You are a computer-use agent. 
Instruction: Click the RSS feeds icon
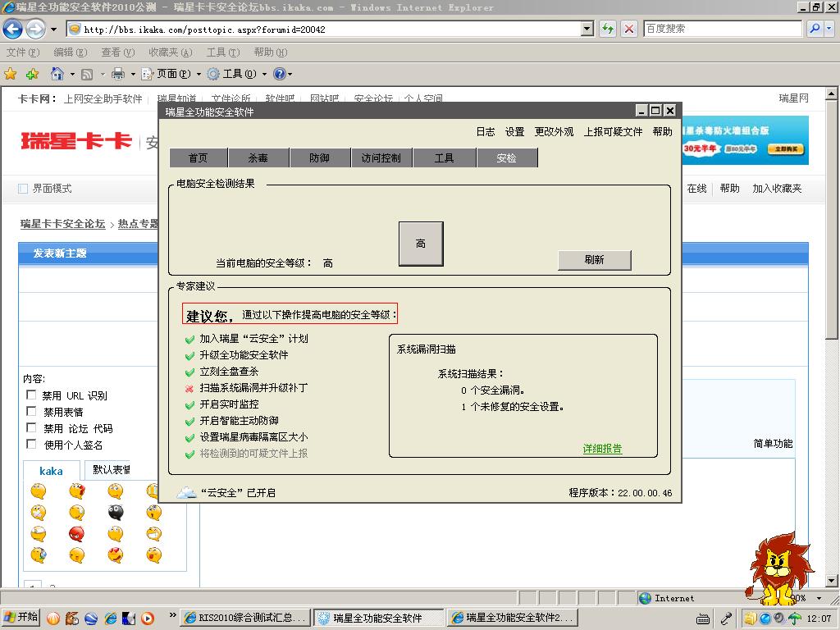(x=87, y=74)
